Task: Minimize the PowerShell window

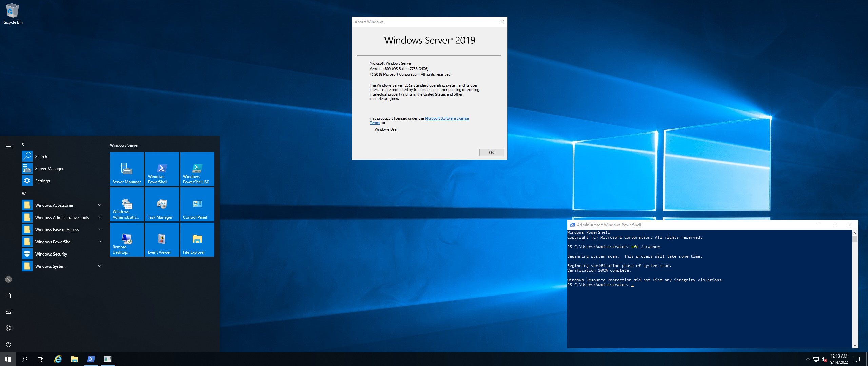Action: point(819,225)
